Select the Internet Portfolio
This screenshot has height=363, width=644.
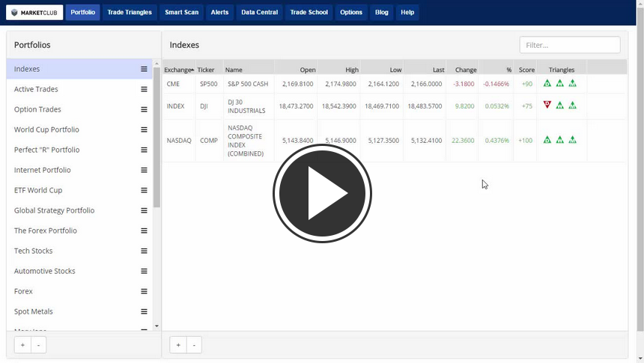[79, 170]
